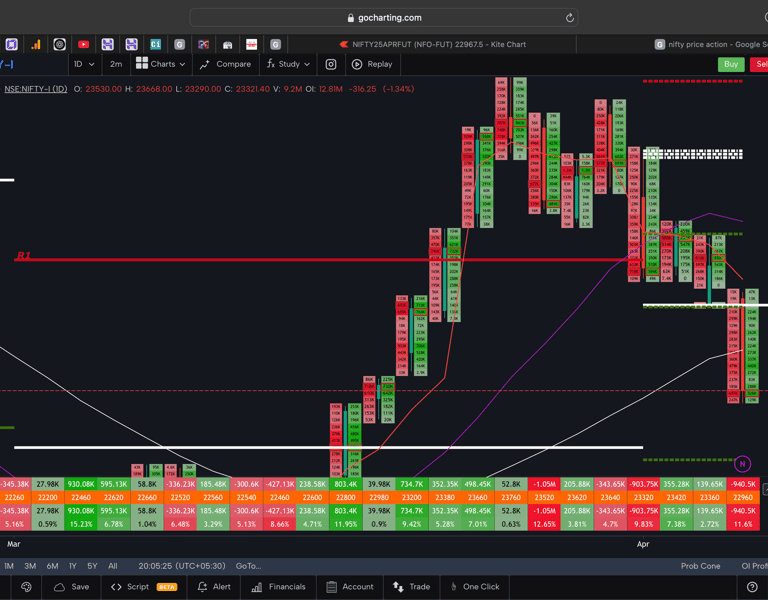Image resolution: width=768 pixels, height=600 pixels.
Task: Click the 11.6% cell in stats table
Action: [x=743, y=524]
